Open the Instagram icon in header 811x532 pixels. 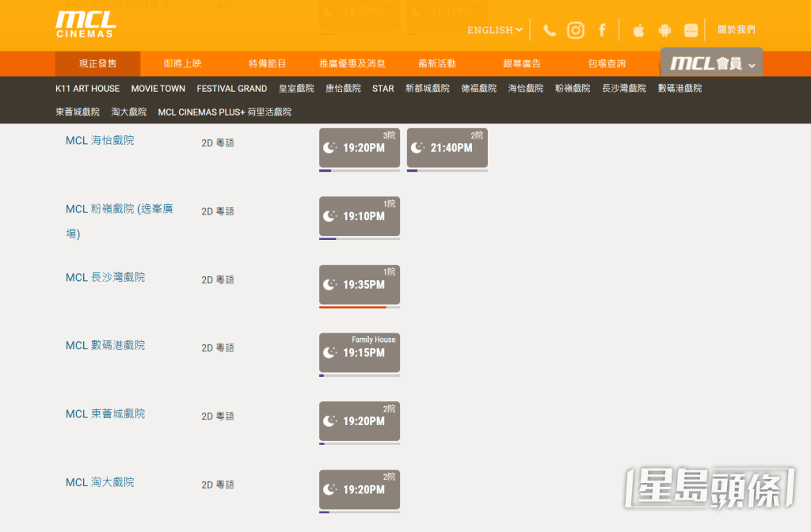tap(576, 31)
